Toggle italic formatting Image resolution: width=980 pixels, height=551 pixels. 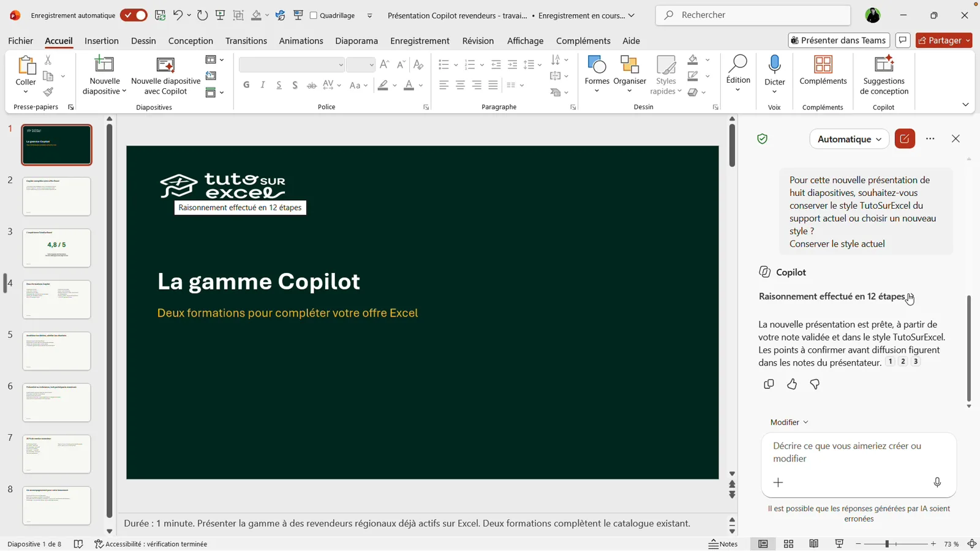pos(263,85)
